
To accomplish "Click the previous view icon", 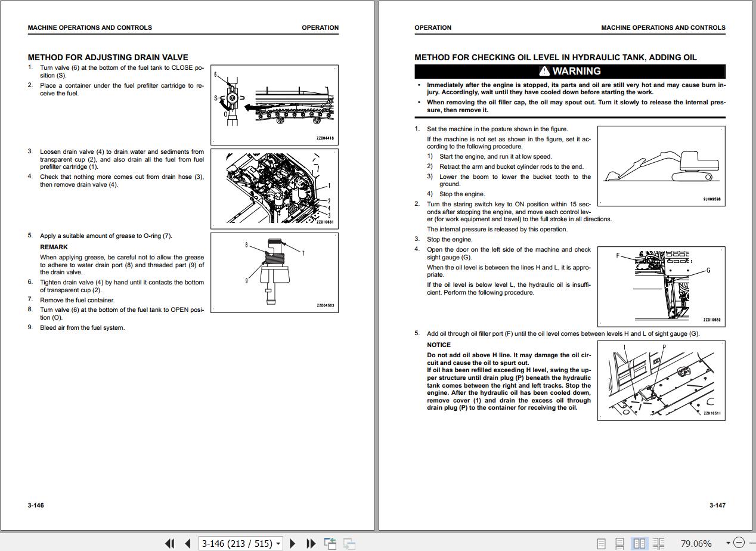I will [330, 543].
